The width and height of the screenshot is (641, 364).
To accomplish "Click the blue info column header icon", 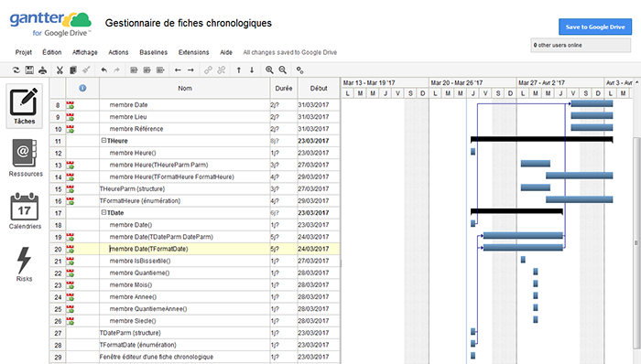I will [x=82, y=88].
